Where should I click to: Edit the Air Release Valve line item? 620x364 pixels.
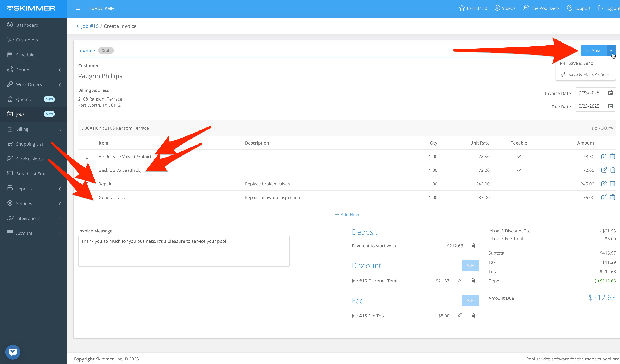[x=604, y=157]
